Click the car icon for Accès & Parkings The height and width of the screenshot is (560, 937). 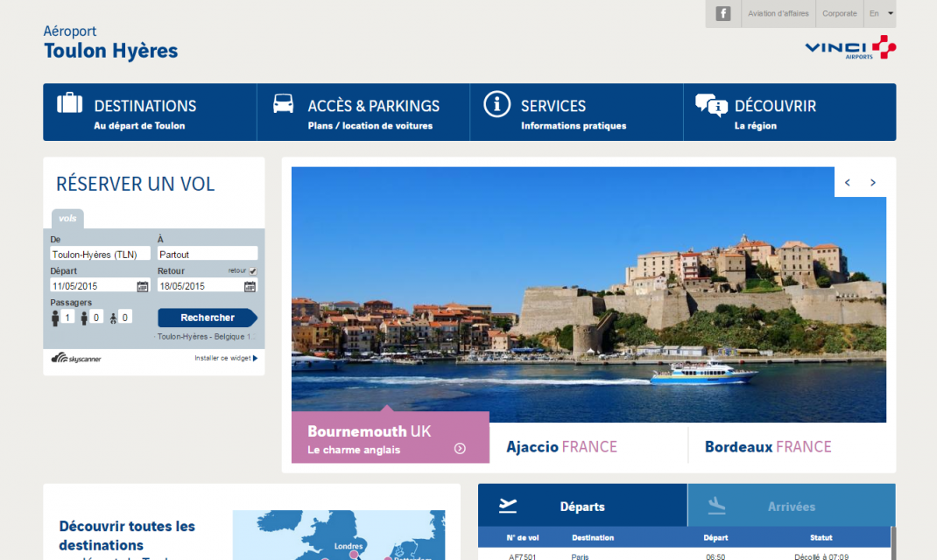(x=283, y=103)
